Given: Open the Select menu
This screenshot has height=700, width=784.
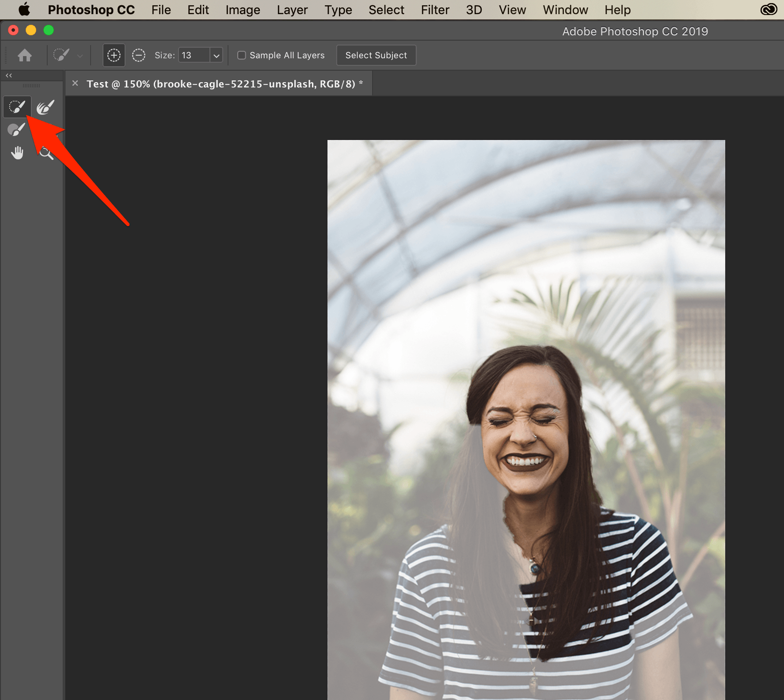Looking at the screenshot, I should pos(386,10).
